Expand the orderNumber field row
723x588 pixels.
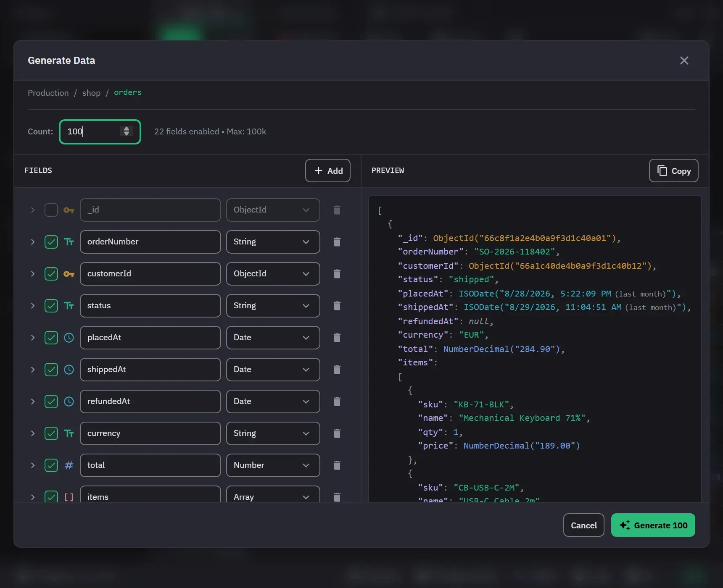coord(33,242)
